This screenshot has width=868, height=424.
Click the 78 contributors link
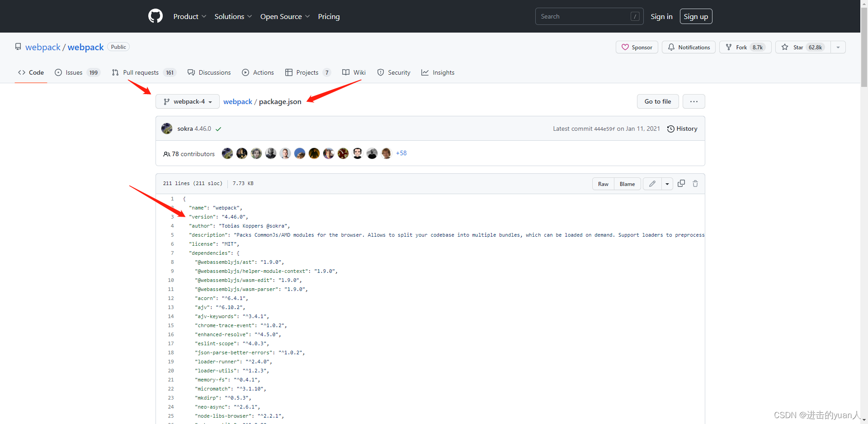point(189,154)
